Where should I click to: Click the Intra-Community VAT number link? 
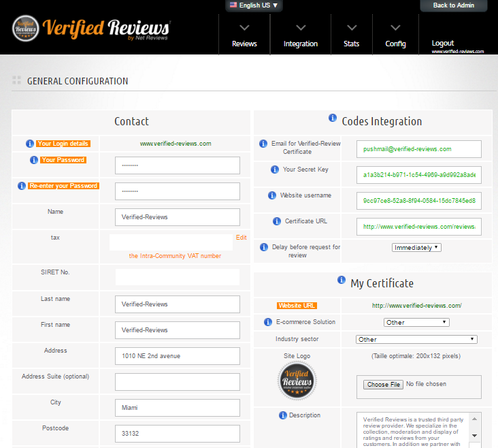point(175,256)
